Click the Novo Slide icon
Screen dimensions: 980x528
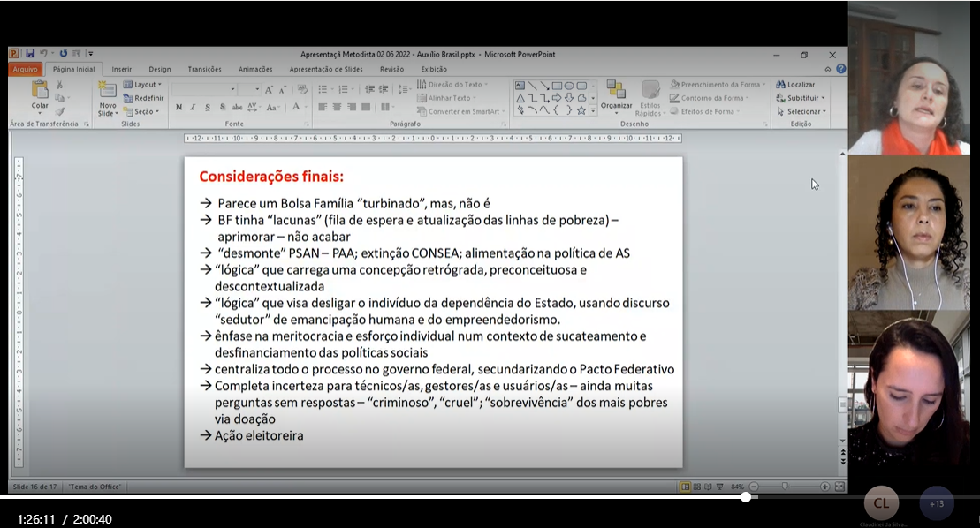coord(107,90)
